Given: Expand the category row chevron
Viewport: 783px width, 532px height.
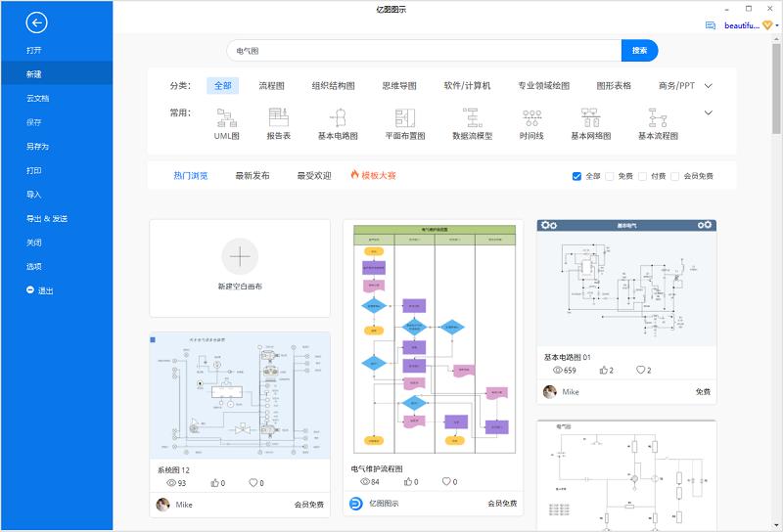Looking at the screenshot, I should click(x=708, y=86).
